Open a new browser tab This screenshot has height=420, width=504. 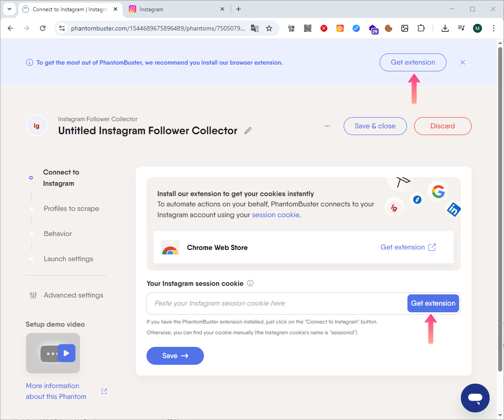click(239, 9)
